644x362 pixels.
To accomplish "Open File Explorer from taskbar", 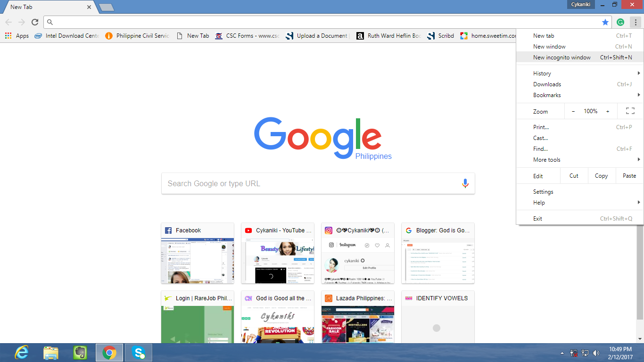I will (x=50, y=353).
